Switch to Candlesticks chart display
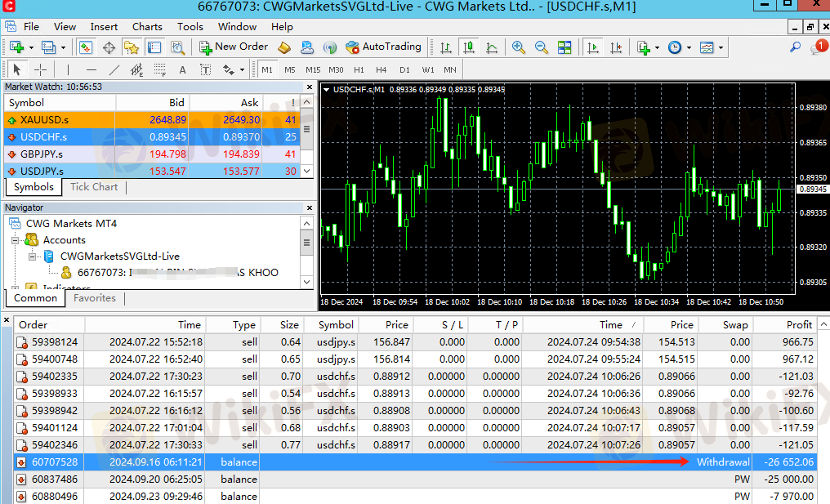Viewport: 830px width, 504px height. pos(468,47)
